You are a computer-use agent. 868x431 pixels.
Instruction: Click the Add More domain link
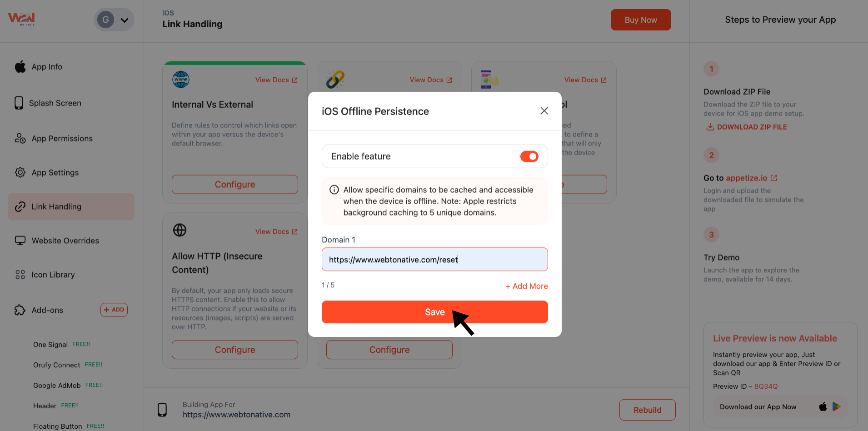coord(526,286)
